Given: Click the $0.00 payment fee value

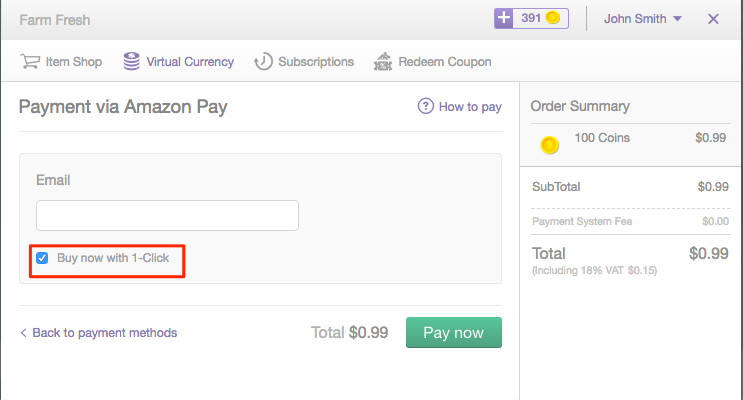Looking at the screenshot, I should point(716,221).
